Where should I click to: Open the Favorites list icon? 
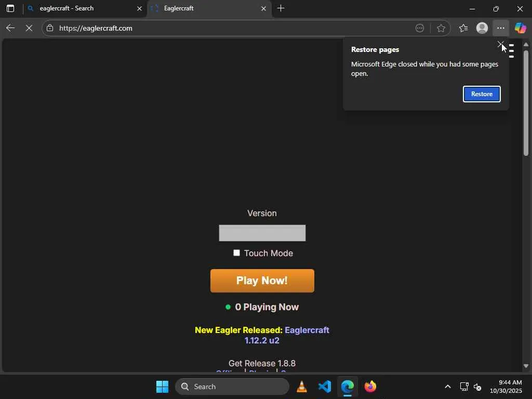[463, 28]
